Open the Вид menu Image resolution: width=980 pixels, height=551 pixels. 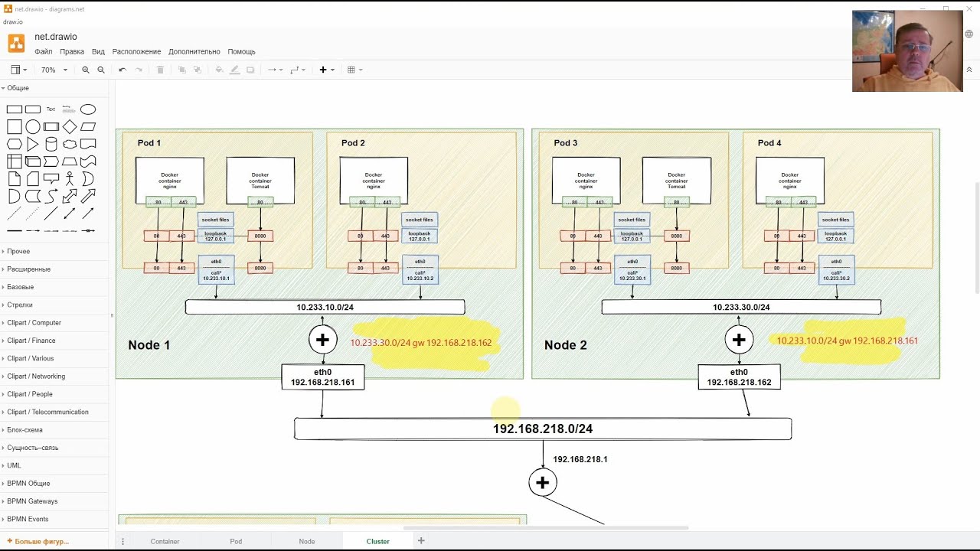(98, 52)
